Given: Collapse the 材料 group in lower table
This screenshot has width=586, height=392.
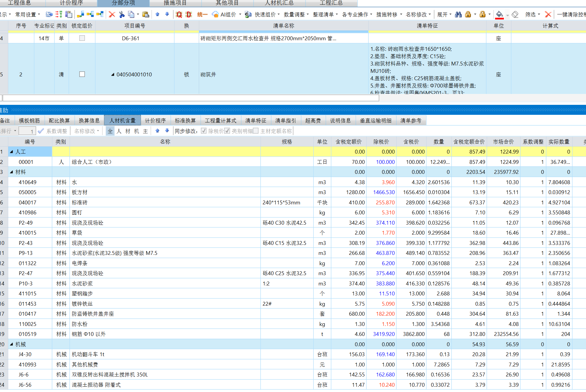Looking at the screenshot, I should coord(11,172).
